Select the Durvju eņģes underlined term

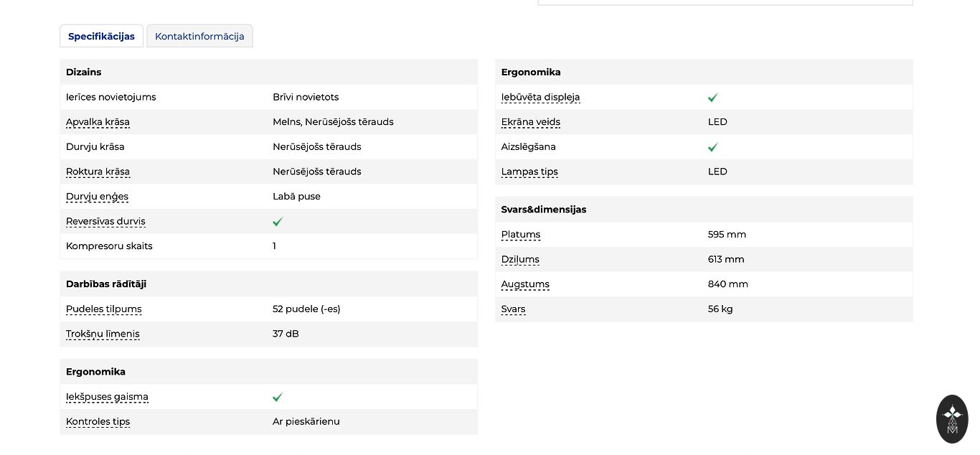[97, 197]
